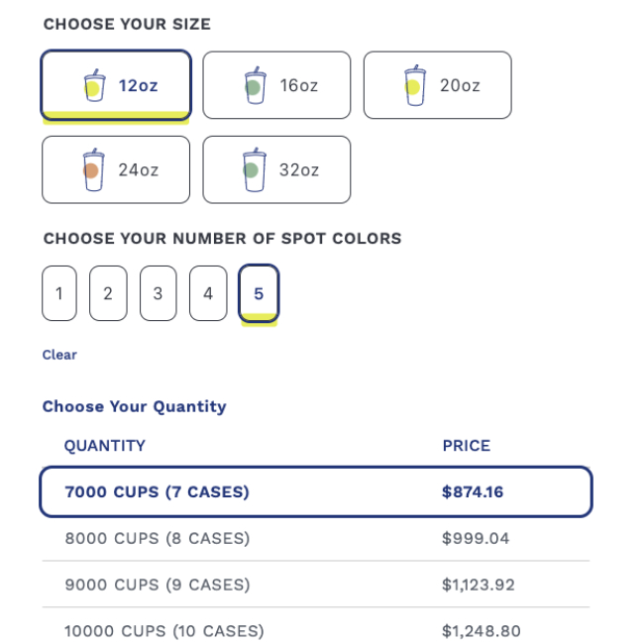The width and height of the screenshot is (644, 644).
Task: Choose the 20oz size label
Action: click(460, 85)
